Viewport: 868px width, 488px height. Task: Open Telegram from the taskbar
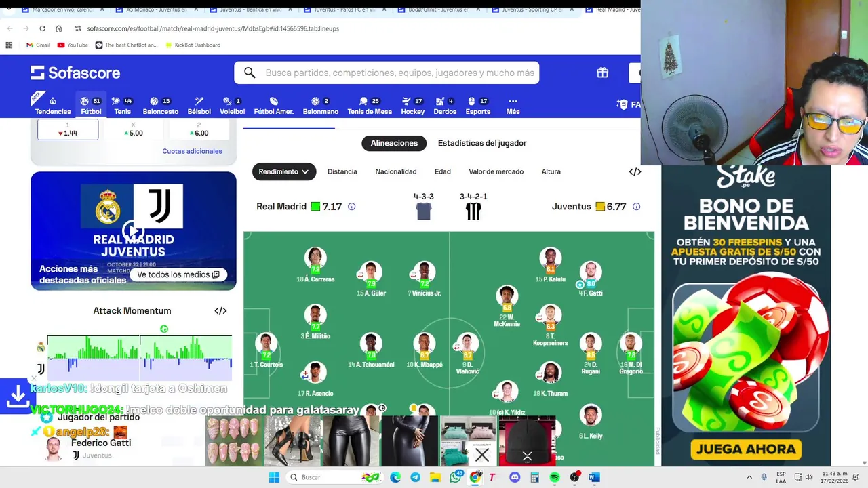(415, 477)
